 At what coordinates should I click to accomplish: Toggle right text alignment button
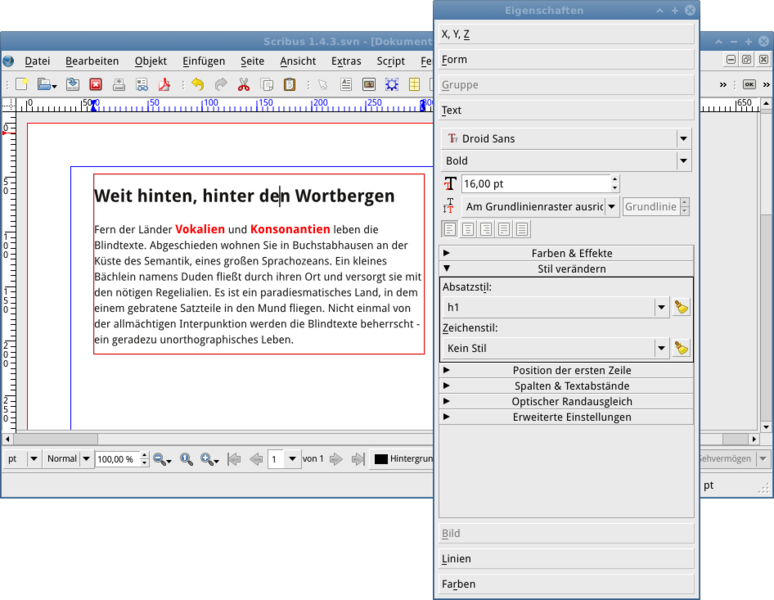pyautogui.click(x=486, y=229)
